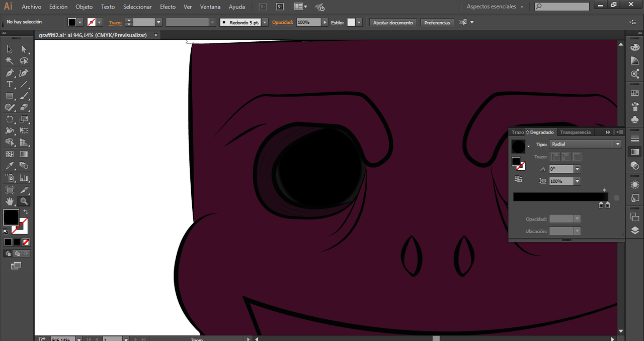Screen dimensions: 644x341
Task: Select the Shape Builder tool
Action: tap(10, 143)
